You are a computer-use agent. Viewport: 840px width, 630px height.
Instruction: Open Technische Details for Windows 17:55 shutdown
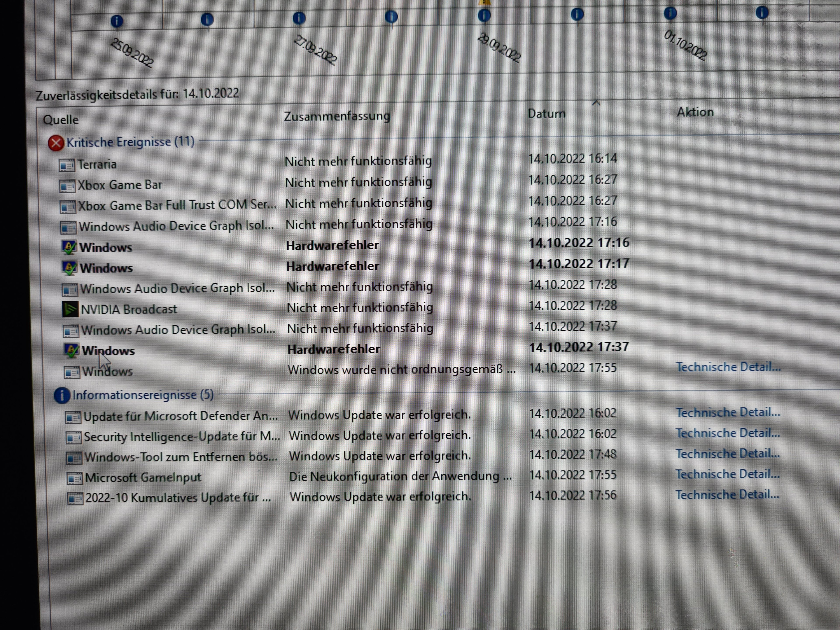point(728,367)
